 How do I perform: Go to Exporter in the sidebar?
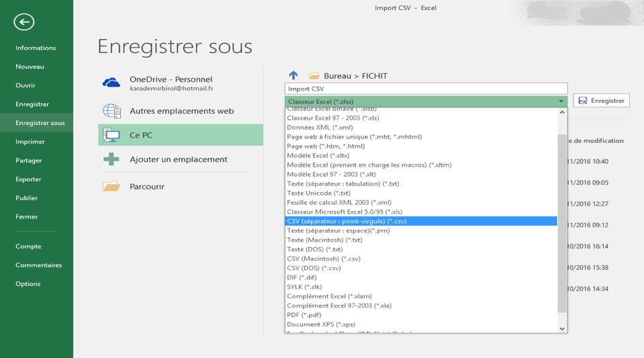click(x=28, y=179)
